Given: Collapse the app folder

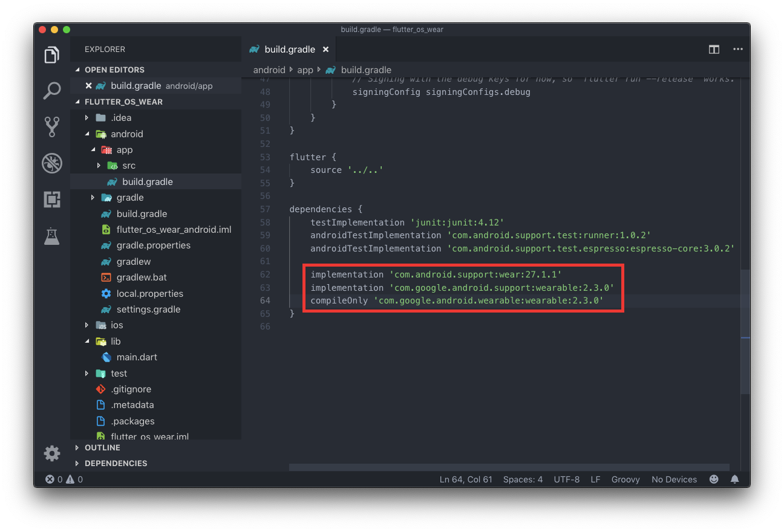Looking at the screenshot, I should point(93,150).
